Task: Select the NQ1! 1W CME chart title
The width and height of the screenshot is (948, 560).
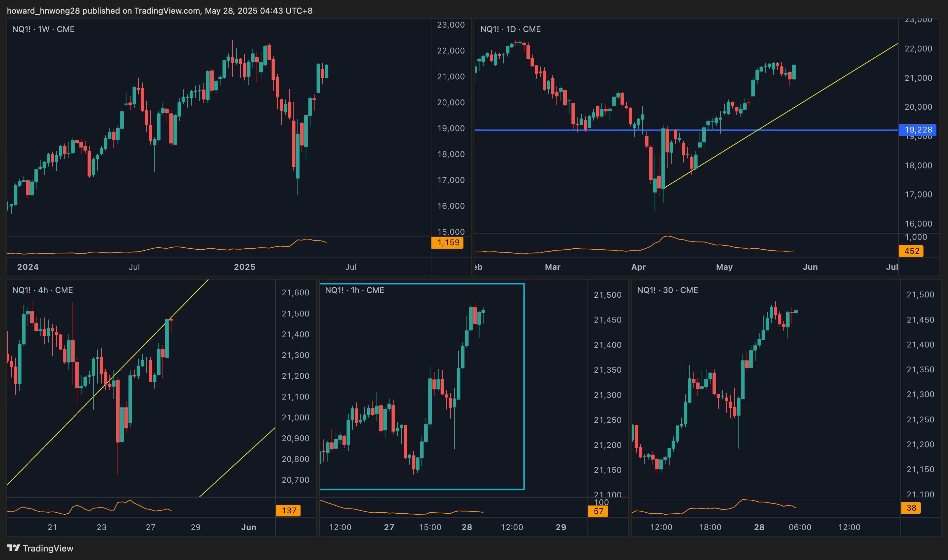Action: [x=43, y=29]
